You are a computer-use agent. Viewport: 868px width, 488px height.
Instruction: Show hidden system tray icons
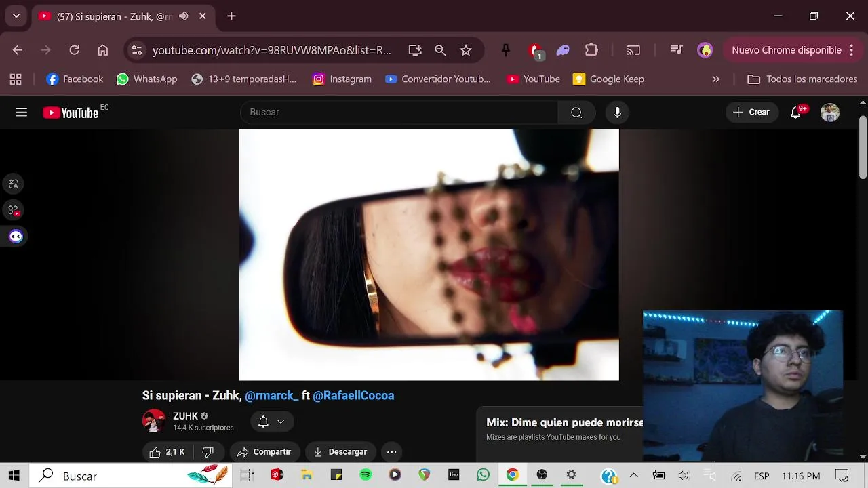coord(633,476)
